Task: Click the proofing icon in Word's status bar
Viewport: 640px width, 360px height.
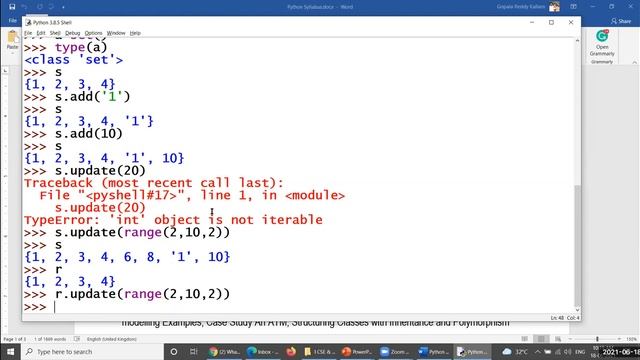Action: [x=77, y=339]
